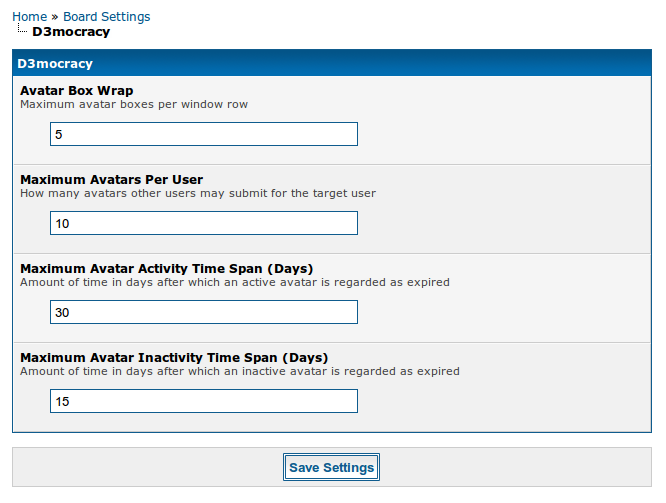The width and height of the screenshot is (666, 503).
Task: Click the Maximum Avatar Activity Time Span label
Action: click(166, 269)
